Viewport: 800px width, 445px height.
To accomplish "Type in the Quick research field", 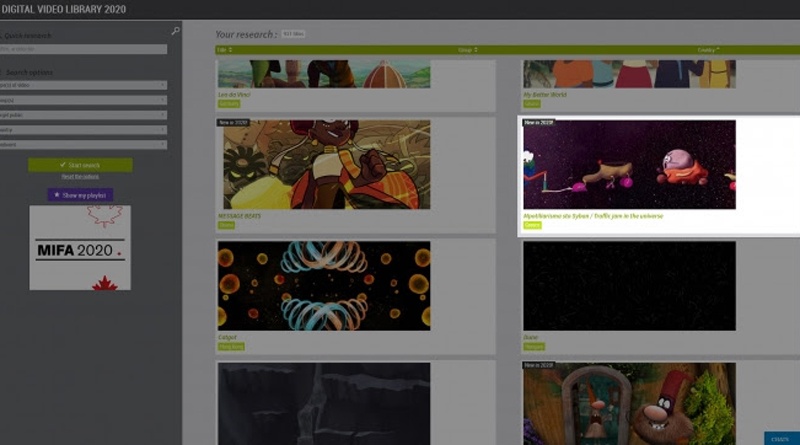I will (x=84, y=49).
